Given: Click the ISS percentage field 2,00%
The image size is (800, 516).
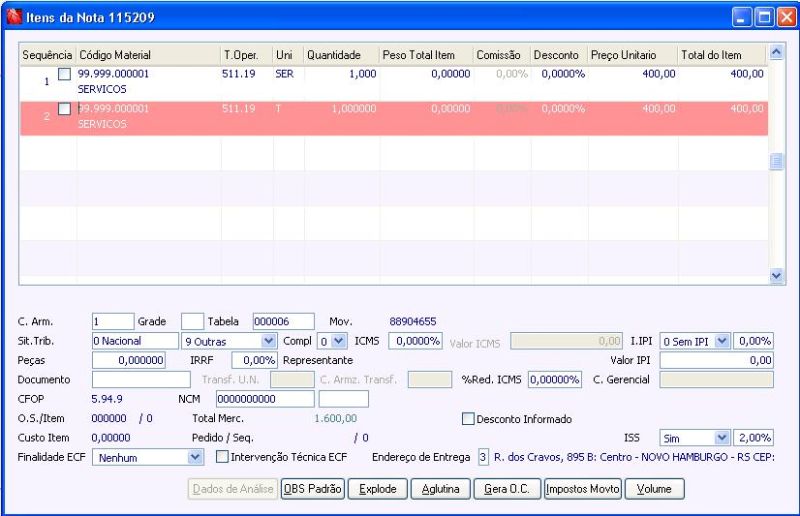Looking at the screenshot, I should 753,438.
